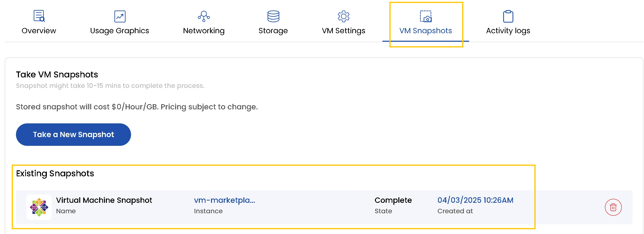Click the VM Snapshots camera icon
The width and height of the screenshot is (644, 234).
click(x=426, y=16)
